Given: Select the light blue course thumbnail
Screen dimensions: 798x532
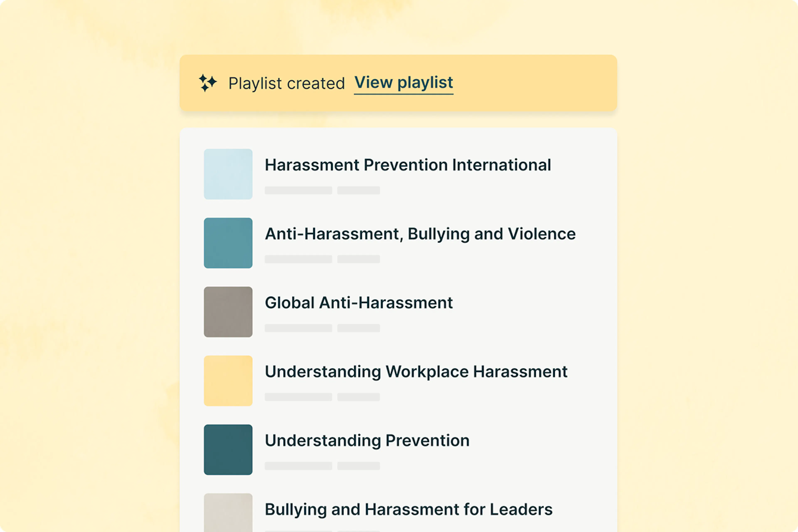Looking at the screenshot, I should point(228,174).
